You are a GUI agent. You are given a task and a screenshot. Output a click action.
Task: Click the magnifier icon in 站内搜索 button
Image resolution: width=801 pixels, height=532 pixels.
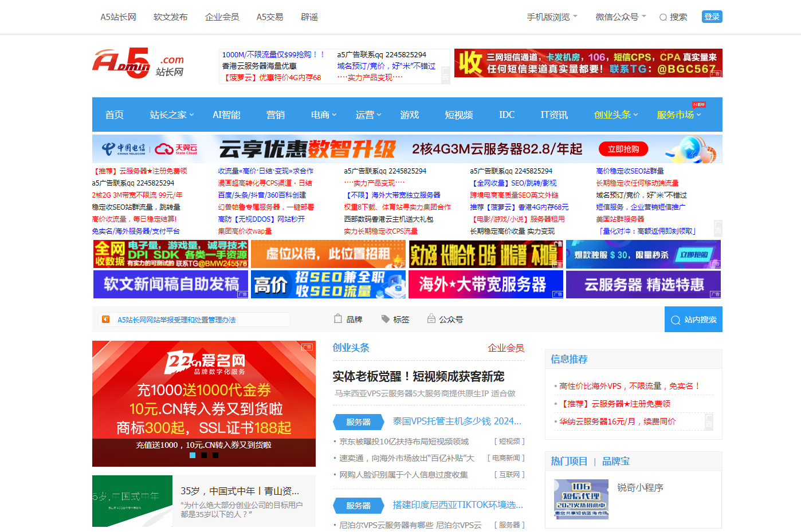[676, 320]
